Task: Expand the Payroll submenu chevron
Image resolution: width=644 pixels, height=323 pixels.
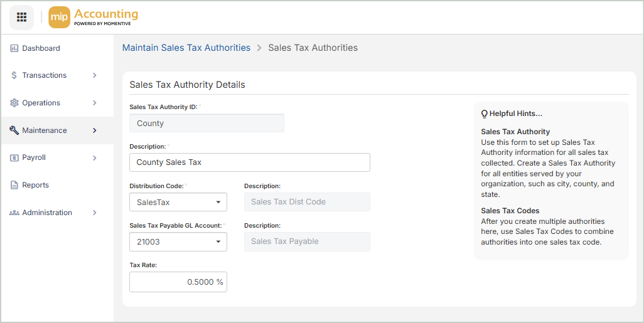Action: 95,158
